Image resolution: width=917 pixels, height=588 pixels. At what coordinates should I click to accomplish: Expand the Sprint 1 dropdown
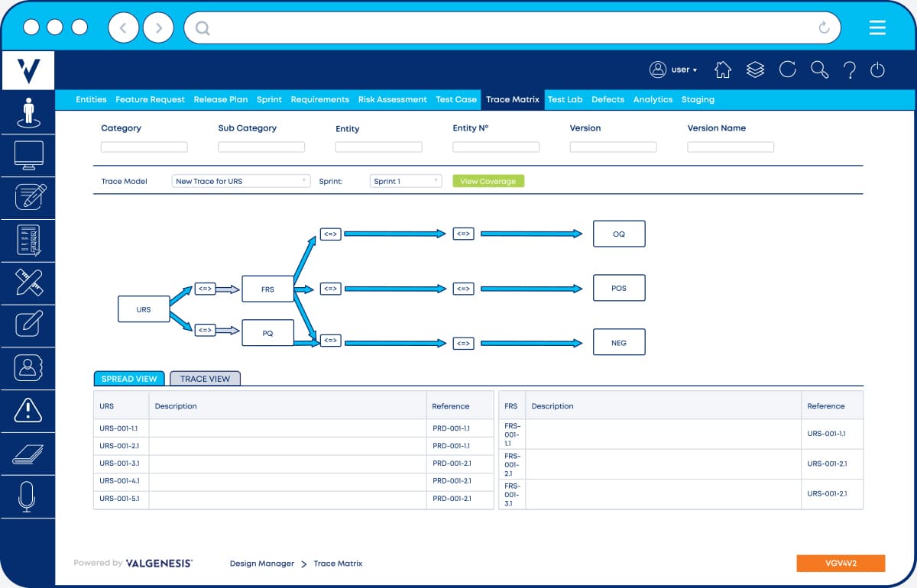point(406,181)
